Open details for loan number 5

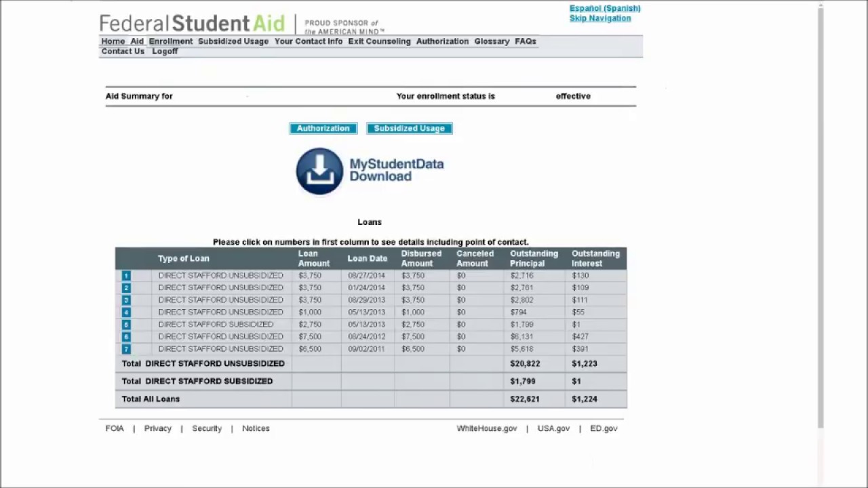pos(126,325)
